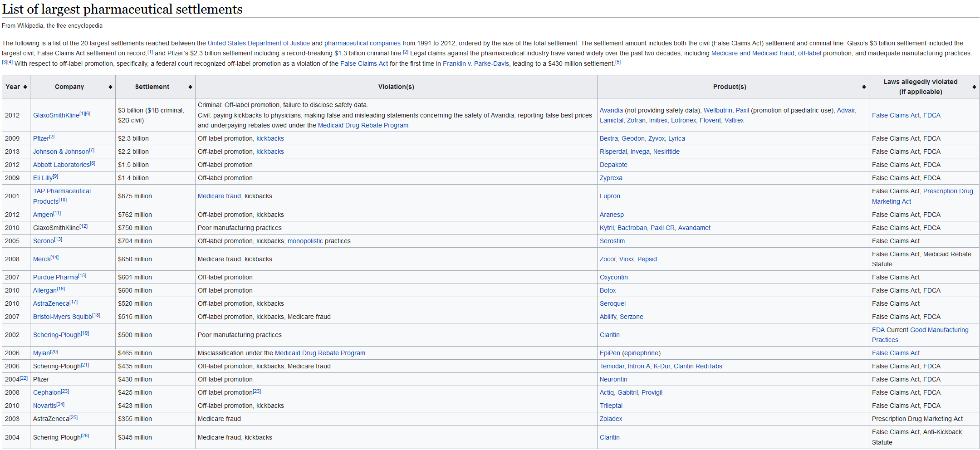The height and width of the screenshot is (450, 980).
Task: Open the False Claims Act link in the Mylan row
Action: click(896, 353)
